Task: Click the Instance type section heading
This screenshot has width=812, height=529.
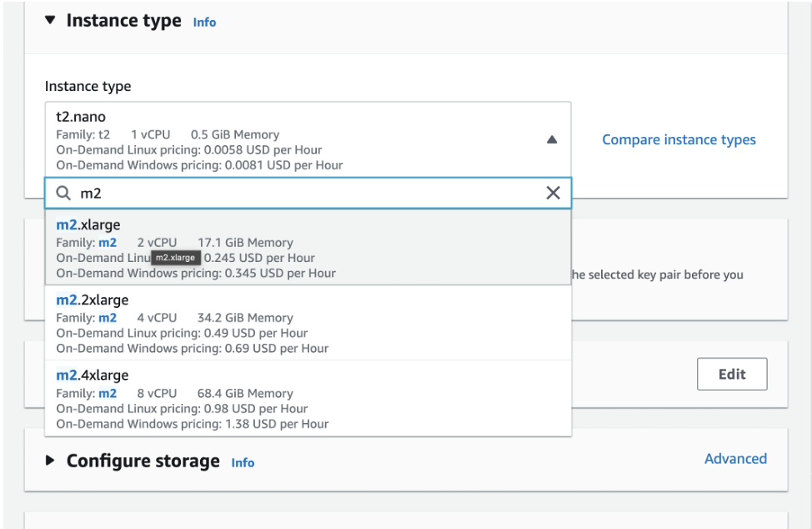Action: (123, 21)
